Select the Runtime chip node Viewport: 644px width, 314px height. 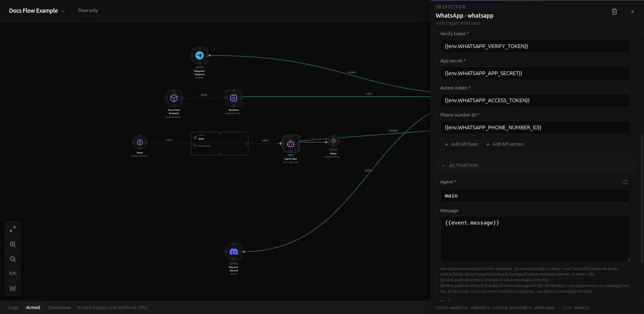click(x=234, y=98)
